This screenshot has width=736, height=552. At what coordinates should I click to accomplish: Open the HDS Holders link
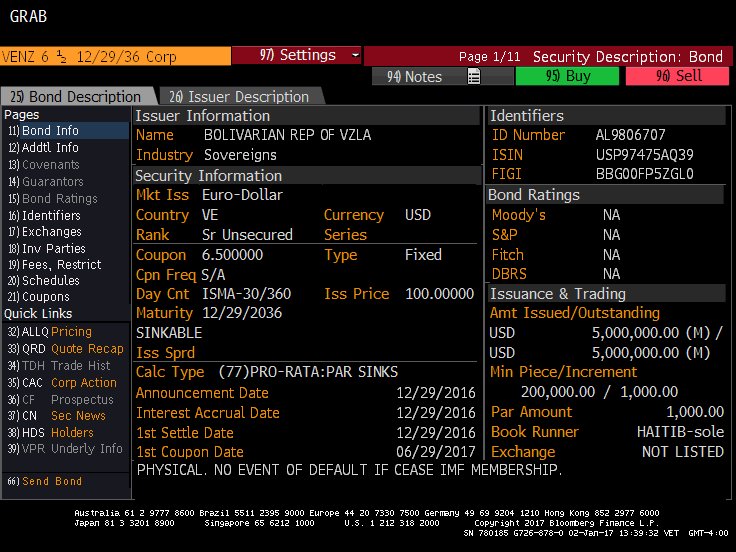[51, 432]
